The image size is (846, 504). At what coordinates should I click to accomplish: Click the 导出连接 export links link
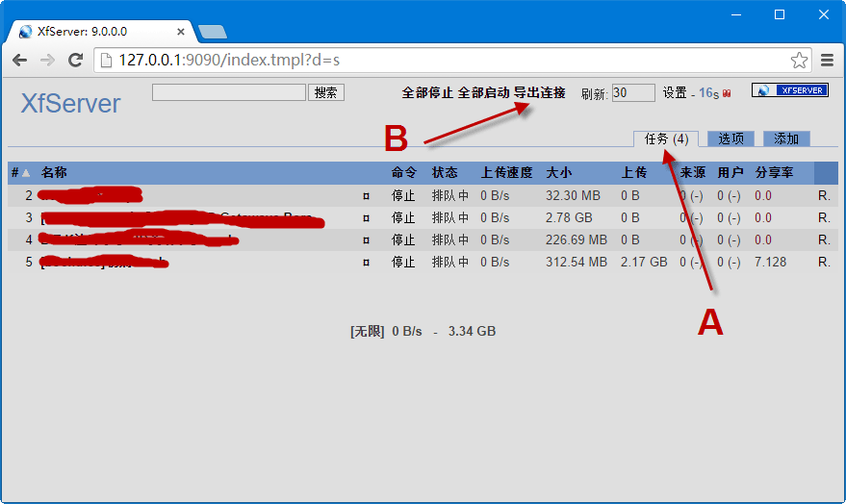pyautogui.click(x=540, y=92)
